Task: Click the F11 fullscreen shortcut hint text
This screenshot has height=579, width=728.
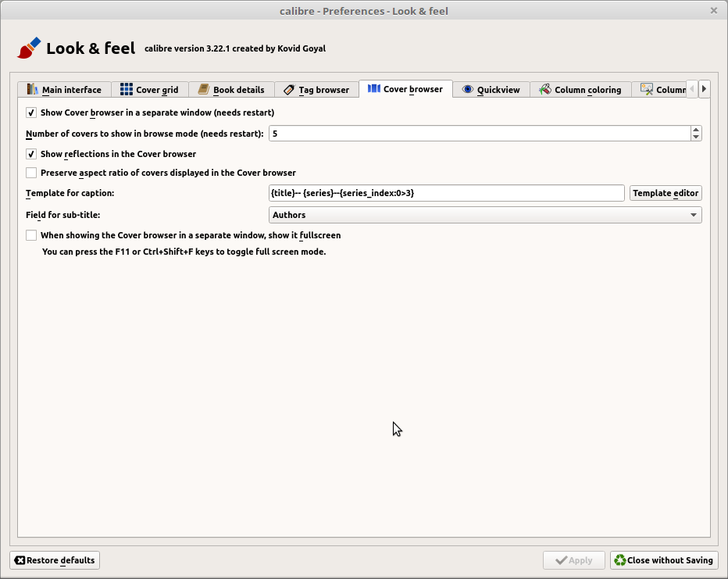Action: (x=184, y=252)
